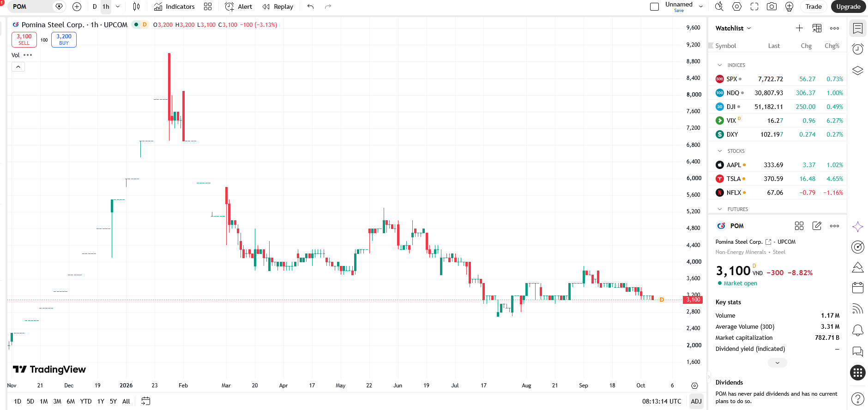Toggle the Watchlist panel icon in sidebar
868x410 pixels.
coord(858,29)
